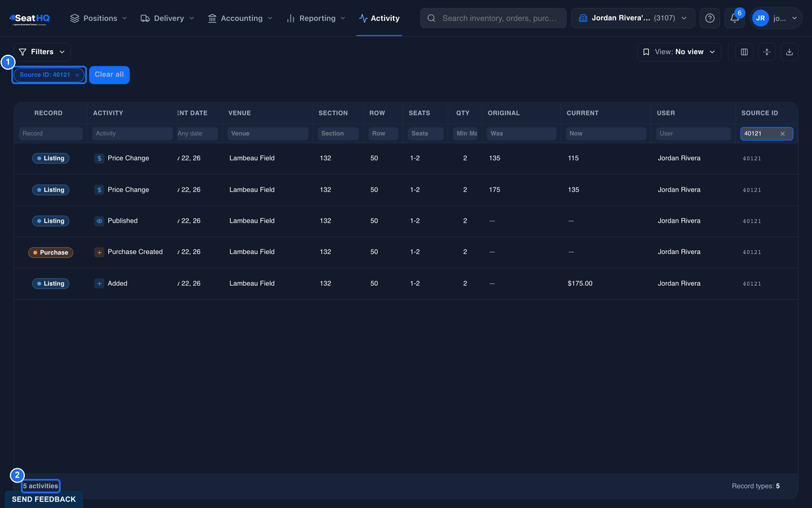Select the Activity tab

coord(379,18)
